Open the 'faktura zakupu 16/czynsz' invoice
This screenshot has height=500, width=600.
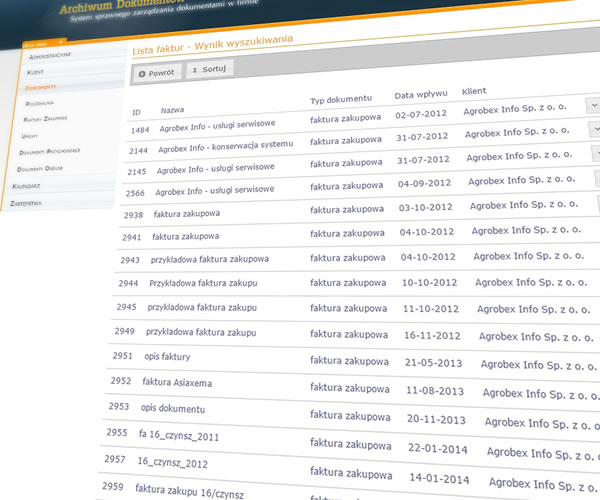pos(189,491)
